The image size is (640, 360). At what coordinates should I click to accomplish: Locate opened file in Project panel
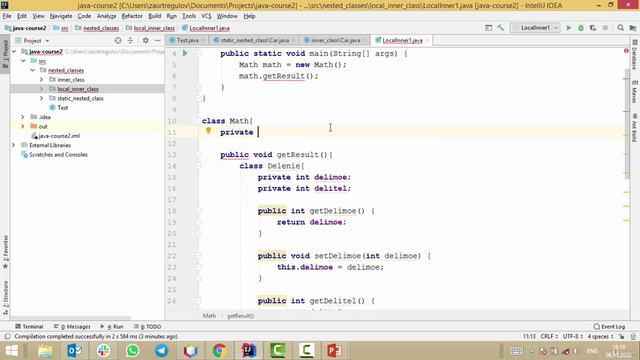coord(118,40)
